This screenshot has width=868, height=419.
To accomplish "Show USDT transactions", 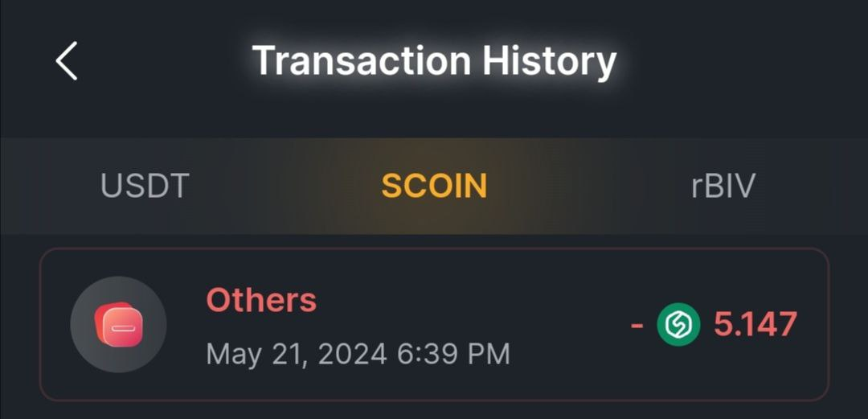I will (145, 187).
